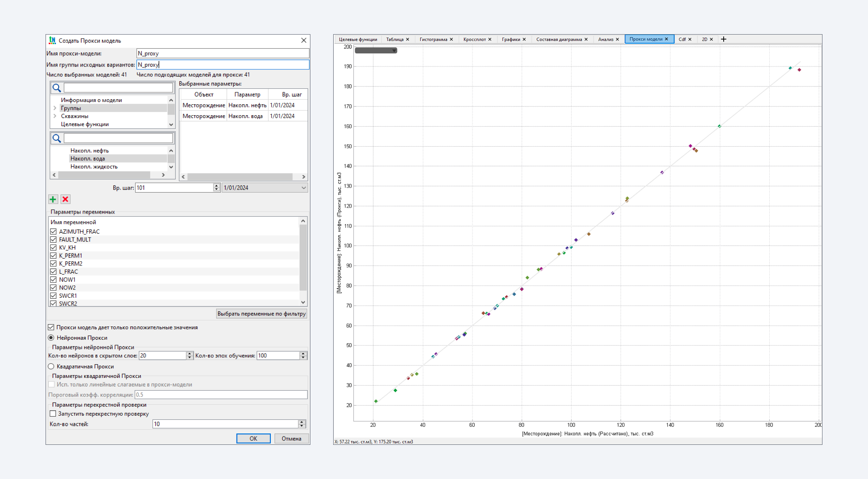
Task: Enable Запустить перекрестную проверку checkbox
Action: click(53, 414)
